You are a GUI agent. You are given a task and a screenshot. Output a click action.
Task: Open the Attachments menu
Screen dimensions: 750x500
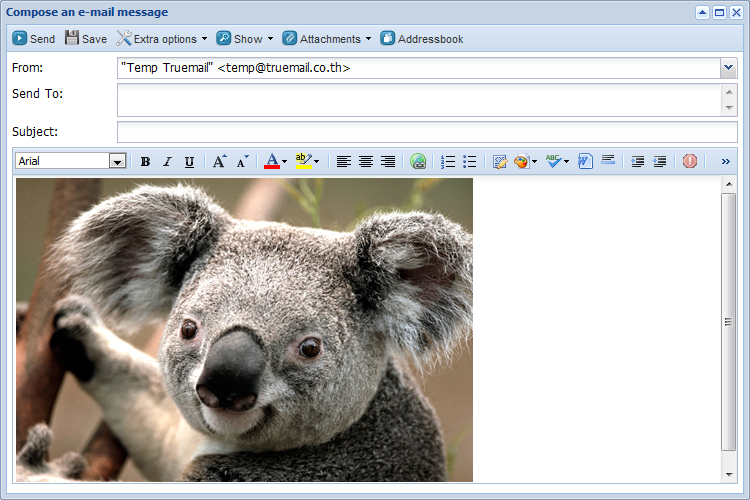point(327,39)
